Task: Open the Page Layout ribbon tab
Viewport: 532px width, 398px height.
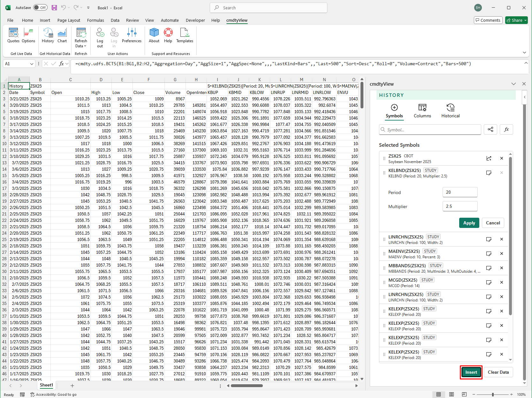Action: pyautogui.click(x=69, y=20)
